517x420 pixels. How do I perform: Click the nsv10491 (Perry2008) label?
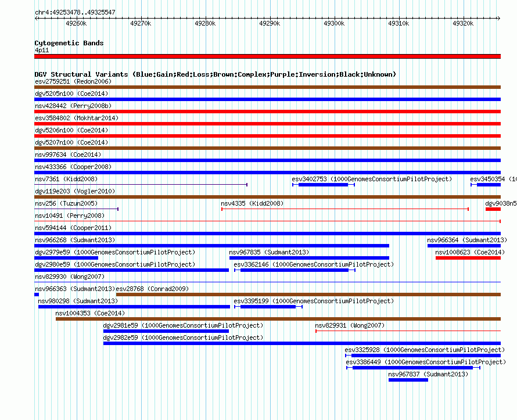[x=70, y=216]
